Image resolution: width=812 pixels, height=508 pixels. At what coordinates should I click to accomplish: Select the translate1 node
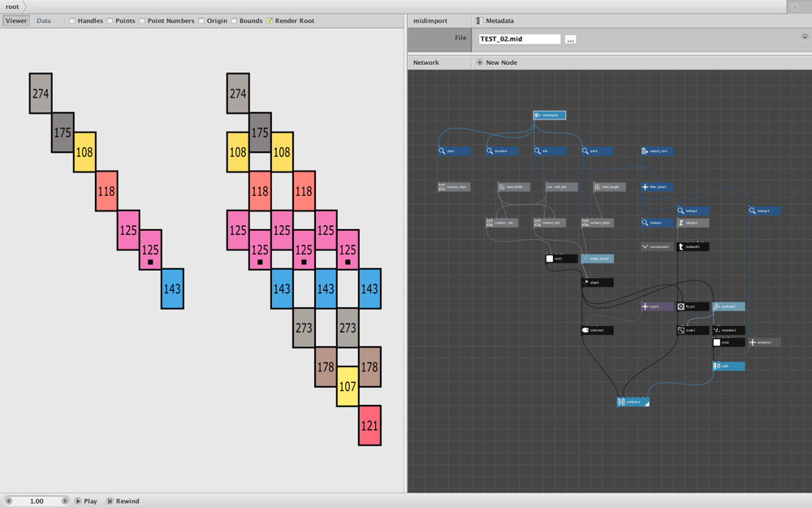click(728, 330)
